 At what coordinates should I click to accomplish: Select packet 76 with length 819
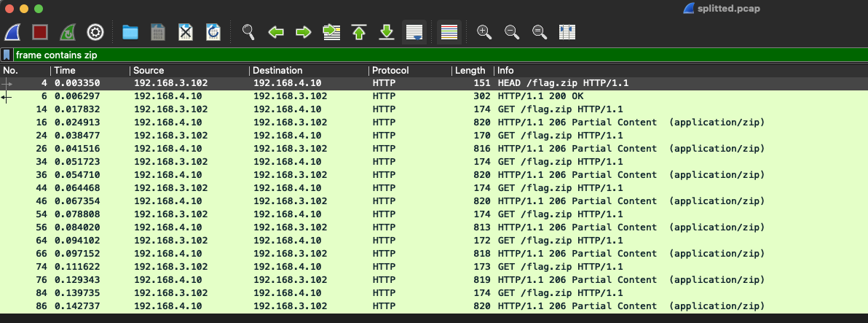pos(434,280)
